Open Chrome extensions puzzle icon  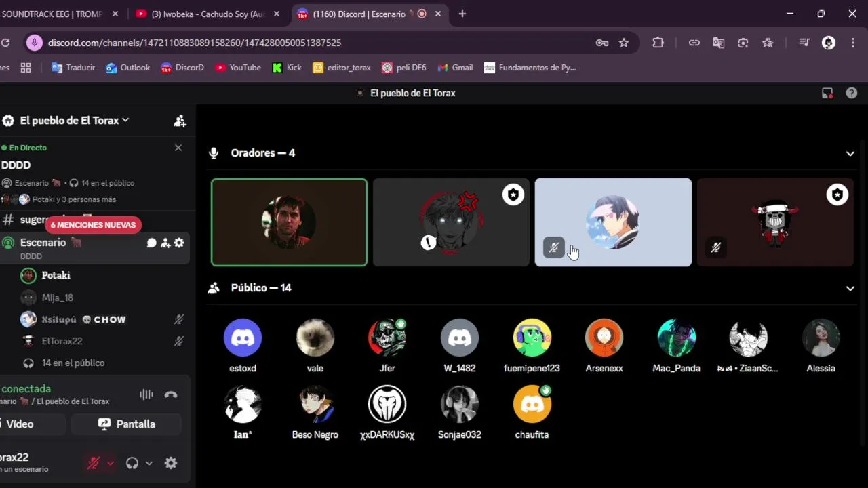658,43
